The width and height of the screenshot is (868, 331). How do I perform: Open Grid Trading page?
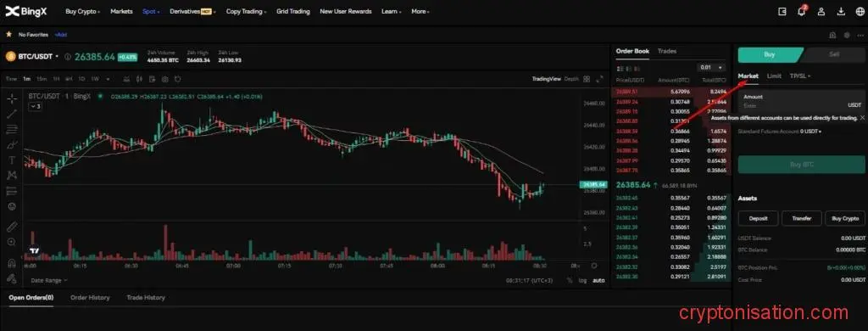coord(292,11)
